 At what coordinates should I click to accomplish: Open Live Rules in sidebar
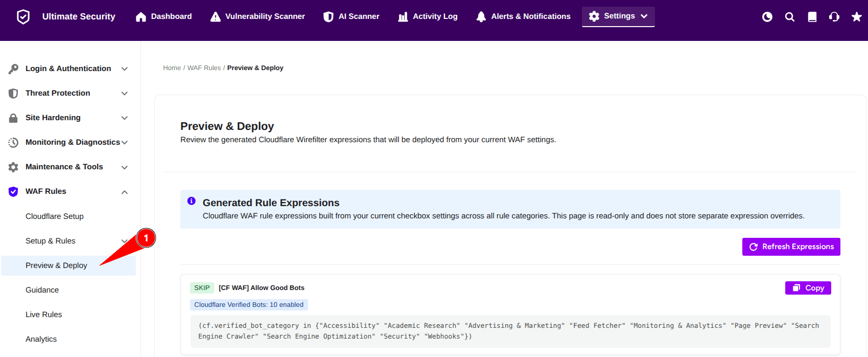pyautogui.click(x=44, y=315)
